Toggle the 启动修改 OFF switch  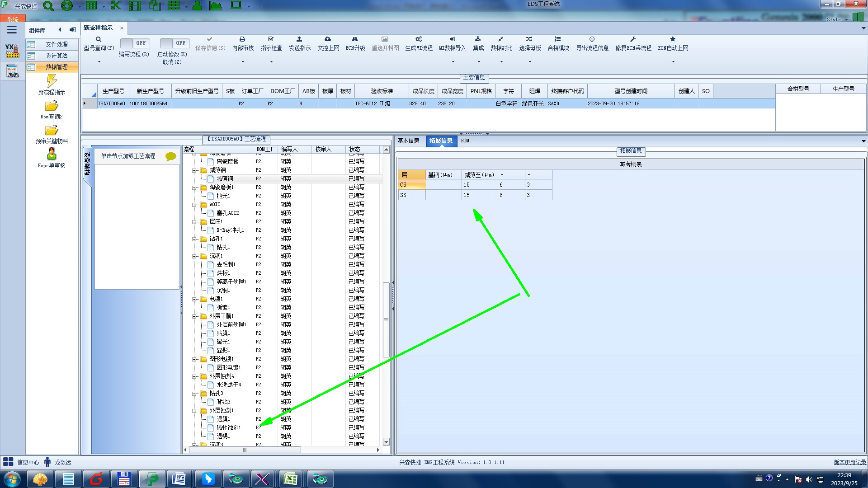point(174,43)
